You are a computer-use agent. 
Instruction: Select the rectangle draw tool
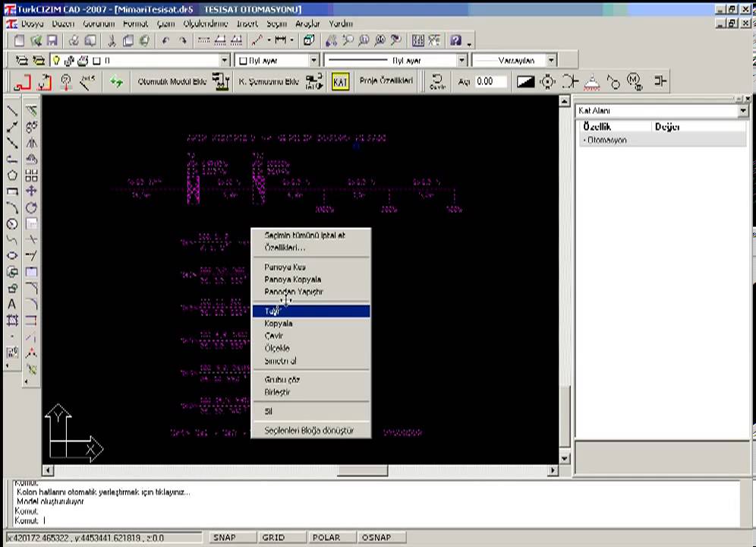13,191
